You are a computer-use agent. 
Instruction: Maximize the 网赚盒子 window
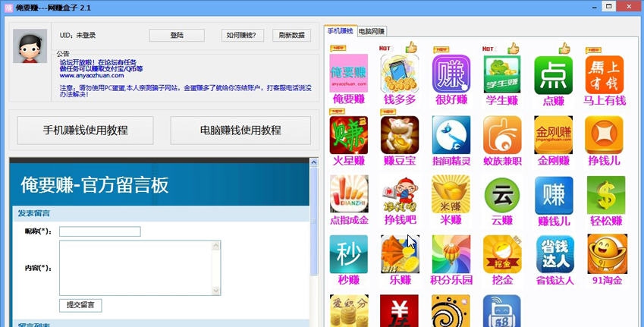[608, 6]
